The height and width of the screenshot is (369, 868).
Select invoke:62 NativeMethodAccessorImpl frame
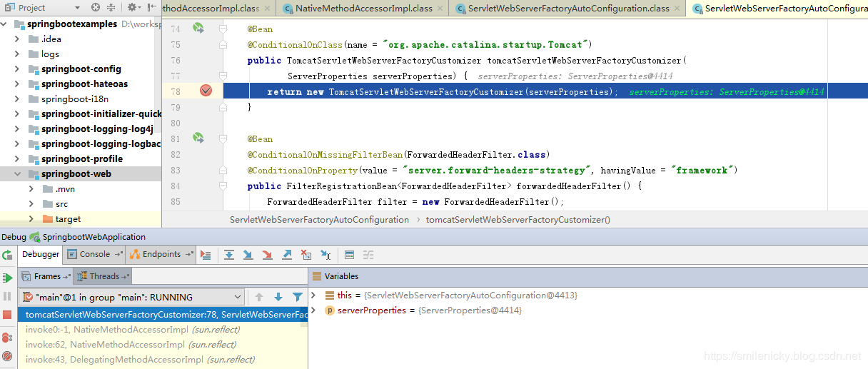pos(163,345)
